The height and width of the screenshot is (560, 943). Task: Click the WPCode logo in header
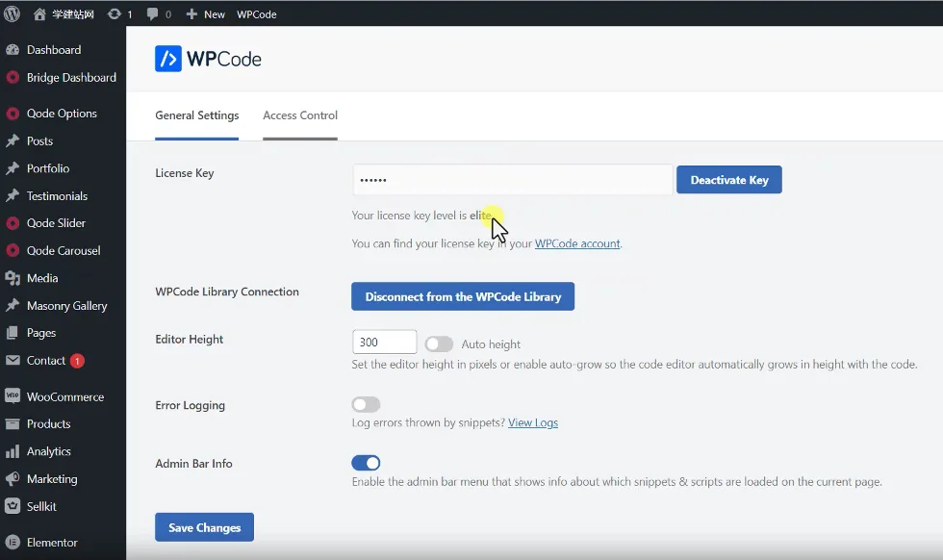209,59
